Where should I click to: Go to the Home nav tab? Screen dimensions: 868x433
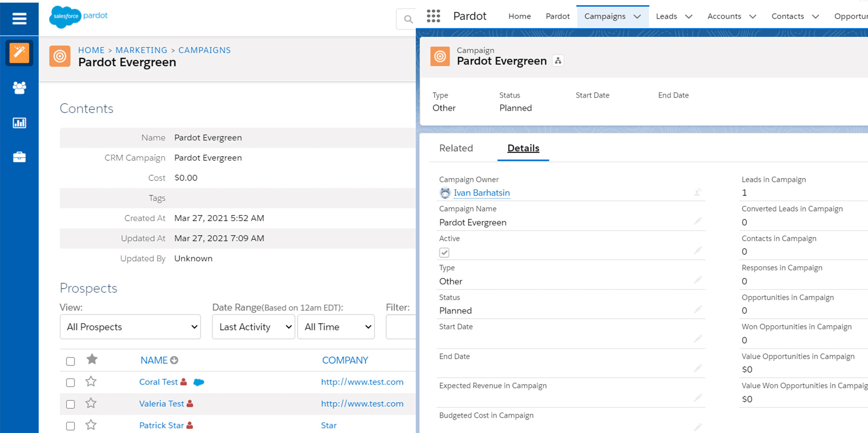click(519, 16)
